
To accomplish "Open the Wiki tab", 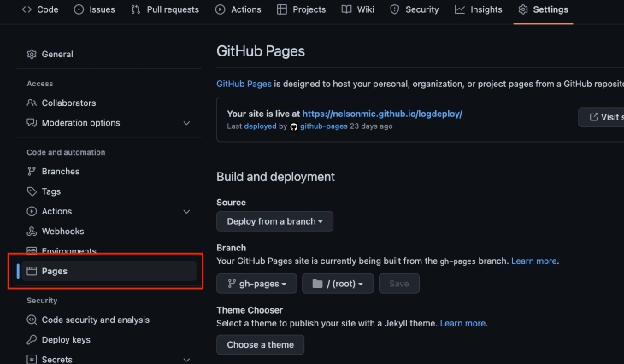I will click(x=358, y=9).
